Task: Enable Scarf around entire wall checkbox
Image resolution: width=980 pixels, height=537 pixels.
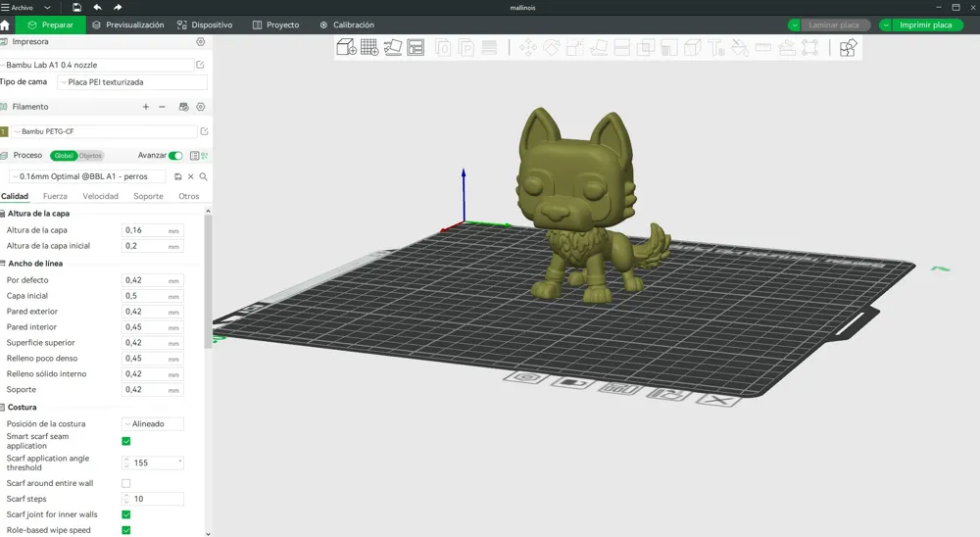Action: (x=126, y=483)
